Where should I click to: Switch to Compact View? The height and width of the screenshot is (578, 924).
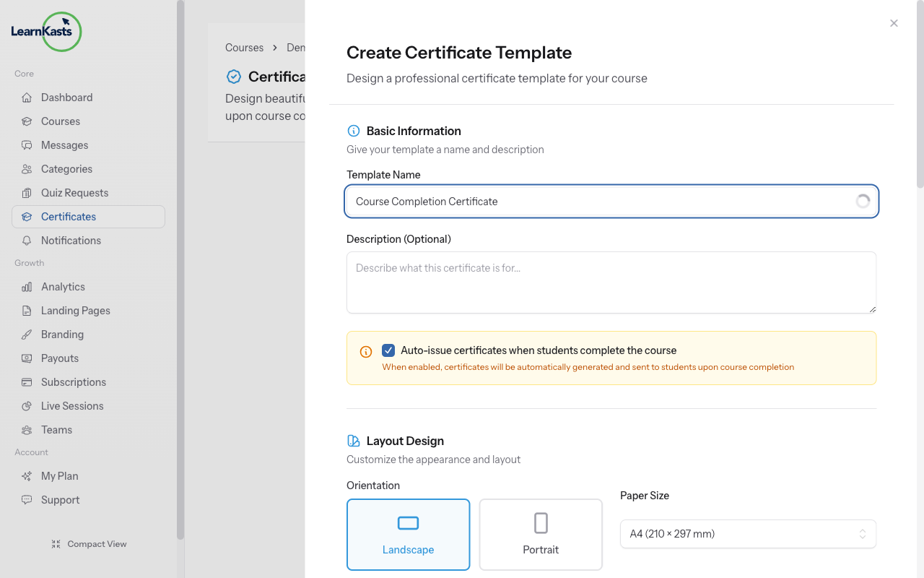pyautogui.click(x=89, y=543)
